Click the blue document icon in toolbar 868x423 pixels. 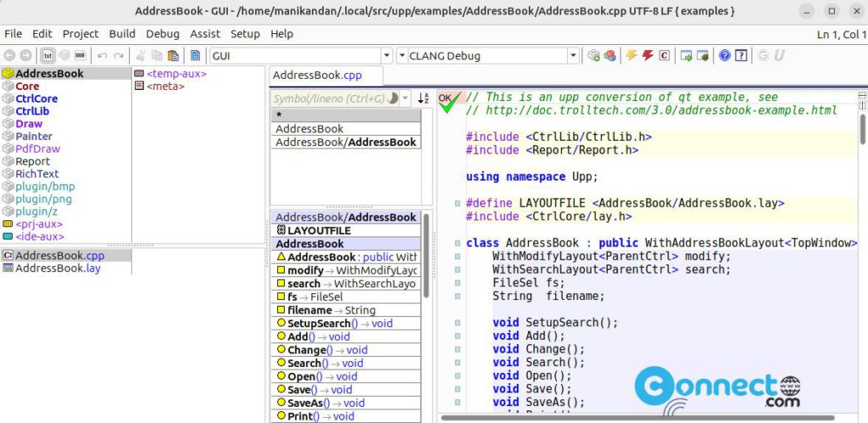point(195,55)
